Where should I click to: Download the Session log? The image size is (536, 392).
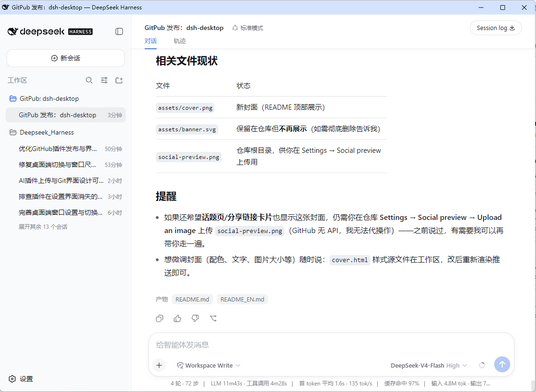(x=496, y=28)
